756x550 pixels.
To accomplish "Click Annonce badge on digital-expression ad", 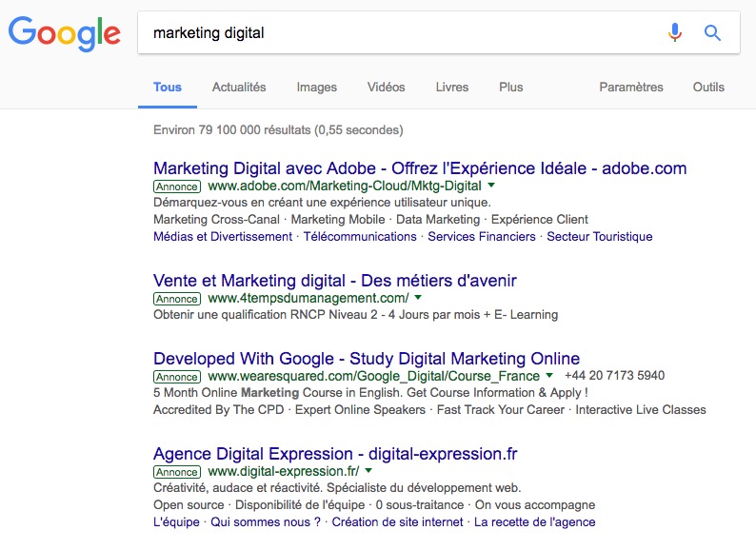I will pyautogui.click(x=177, y=472).
